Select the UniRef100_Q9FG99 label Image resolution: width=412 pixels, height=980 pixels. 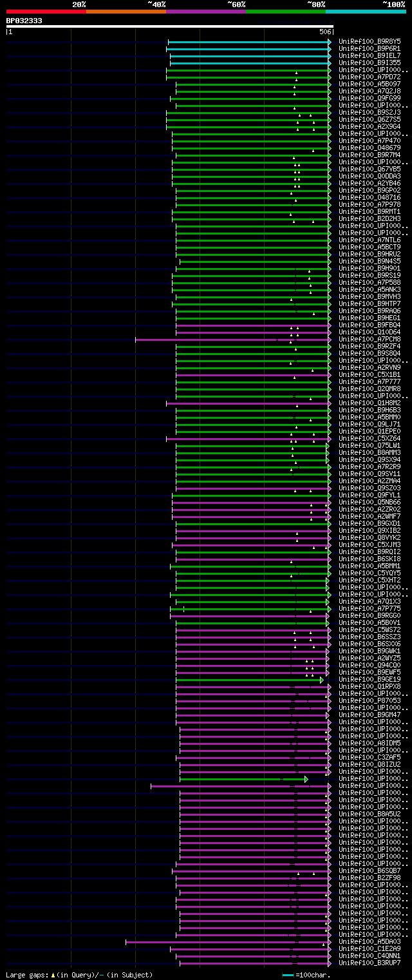(370, 98)
